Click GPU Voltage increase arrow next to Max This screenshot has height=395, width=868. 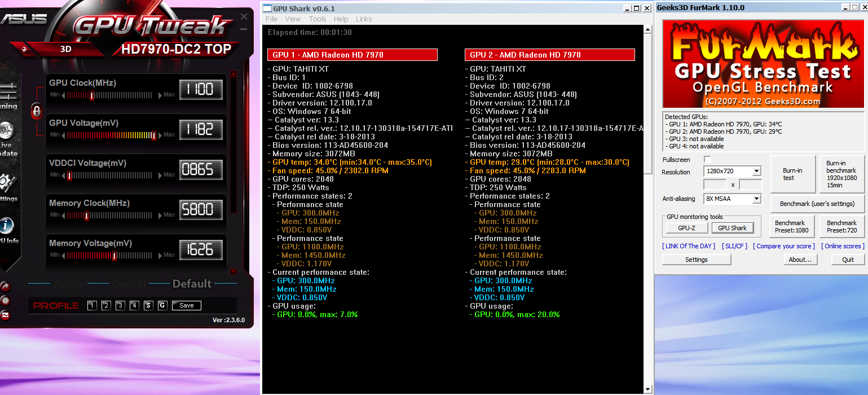[160, 135]
